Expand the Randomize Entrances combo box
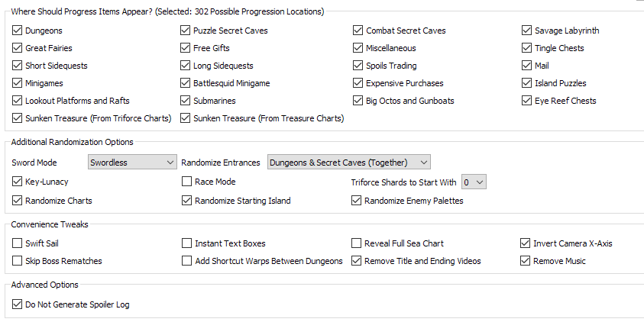 (348, 163)
